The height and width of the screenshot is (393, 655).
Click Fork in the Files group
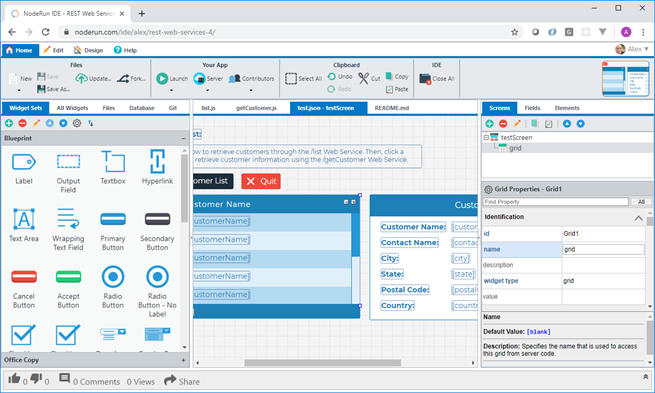pos(131,79)
